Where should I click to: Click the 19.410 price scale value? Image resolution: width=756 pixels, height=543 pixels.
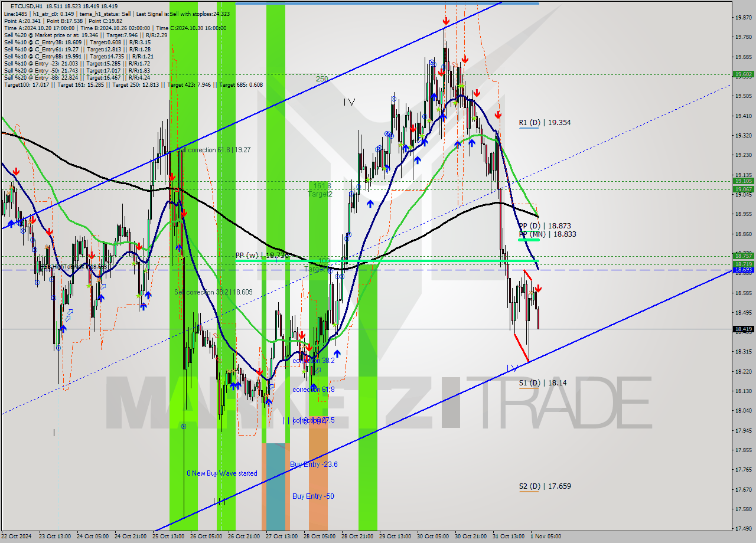743,116
